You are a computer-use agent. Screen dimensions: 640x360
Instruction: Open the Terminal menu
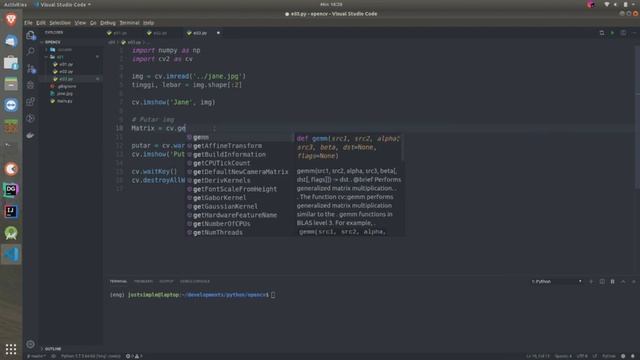pyautogui.click(x=129, y=23)
